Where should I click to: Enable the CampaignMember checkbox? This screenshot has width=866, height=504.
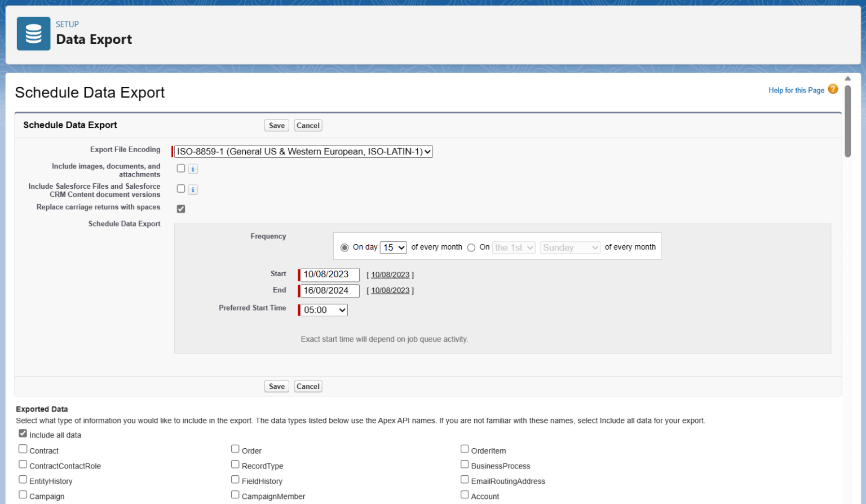pyautogui.click(x=235, y=494)
